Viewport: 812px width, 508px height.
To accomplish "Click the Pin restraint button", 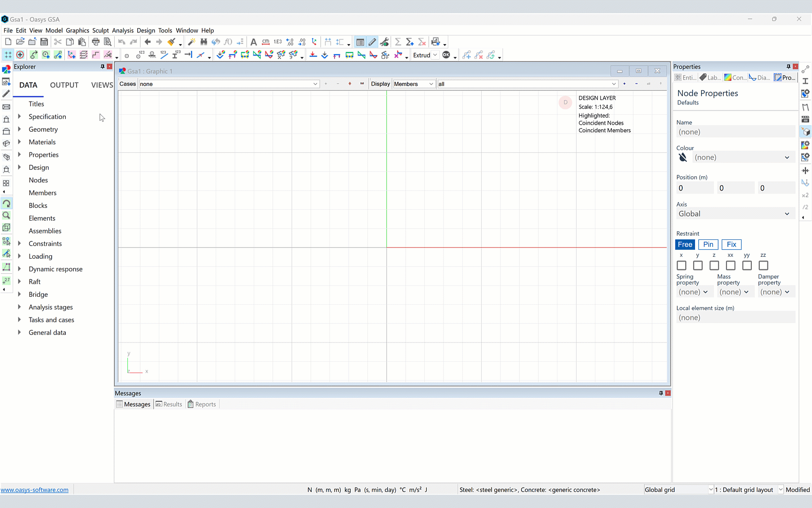I will tap(708, 245).
